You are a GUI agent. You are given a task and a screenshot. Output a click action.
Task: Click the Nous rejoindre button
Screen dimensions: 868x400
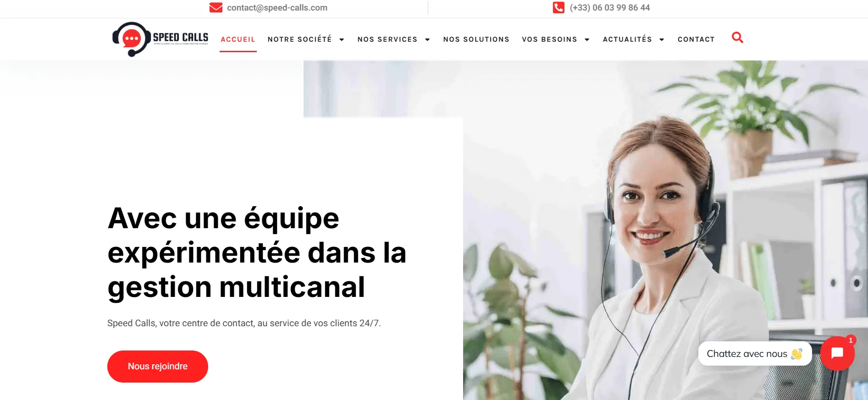tap(158, 367)
